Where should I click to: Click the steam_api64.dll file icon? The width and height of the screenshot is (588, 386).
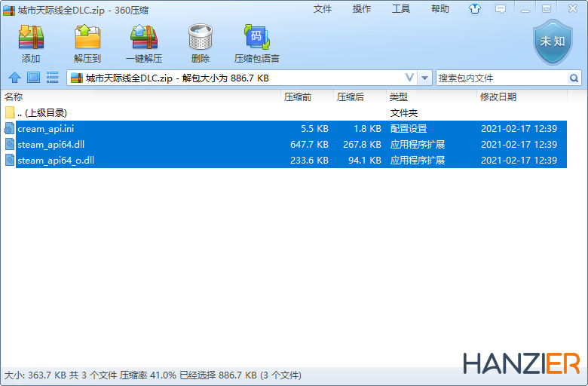click(x=9, y=145)
